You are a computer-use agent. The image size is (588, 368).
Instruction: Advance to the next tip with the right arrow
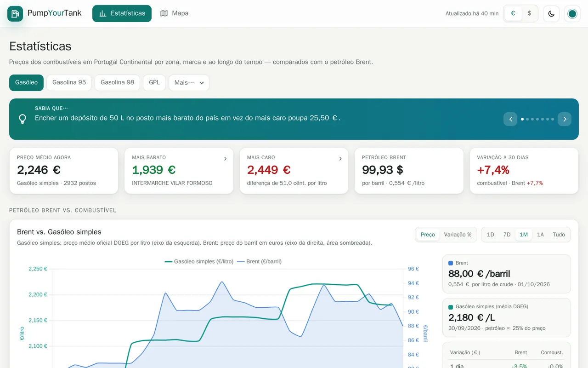pyautogui.click(x=565, y=119)
